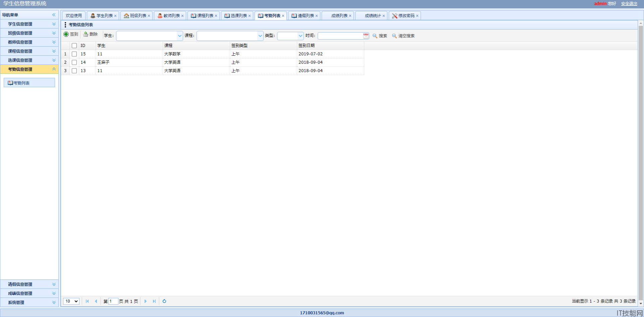
Task: Expand the 成绩信息管理 section
Action: (29, 294)
